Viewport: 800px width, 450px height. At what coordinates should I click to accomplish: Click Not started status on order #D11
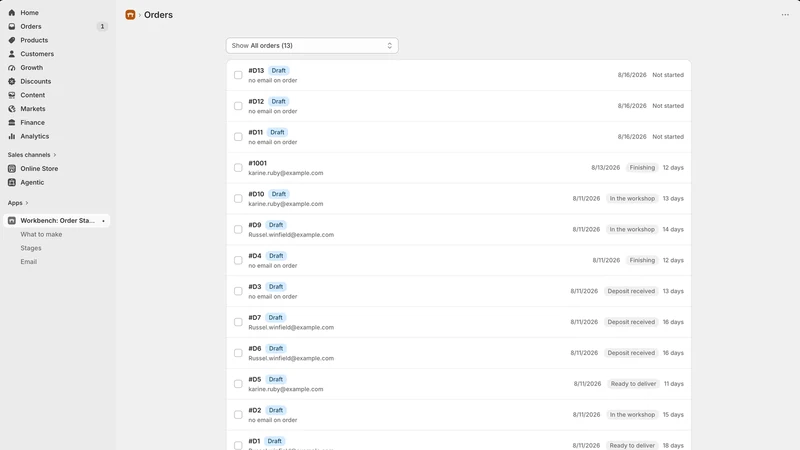(668, 137)
